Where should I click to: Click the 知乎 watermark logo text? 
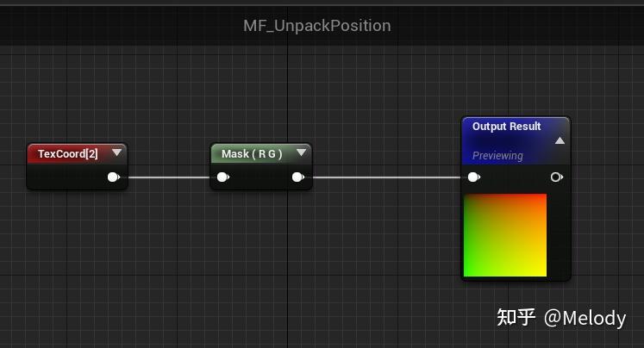[x=516, y=318]
